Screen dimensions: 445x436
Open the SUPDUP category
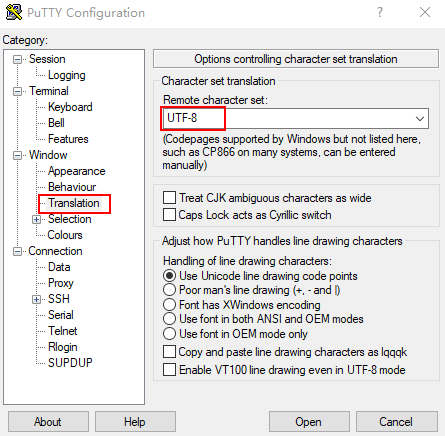[70, 363]
